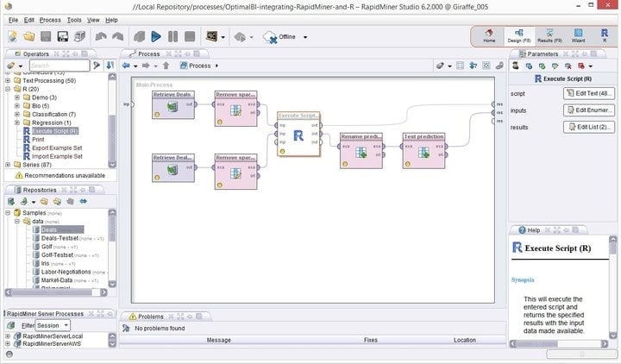Open the process import/export icon
The image size is (621, 364).
(x=79, y=37)
